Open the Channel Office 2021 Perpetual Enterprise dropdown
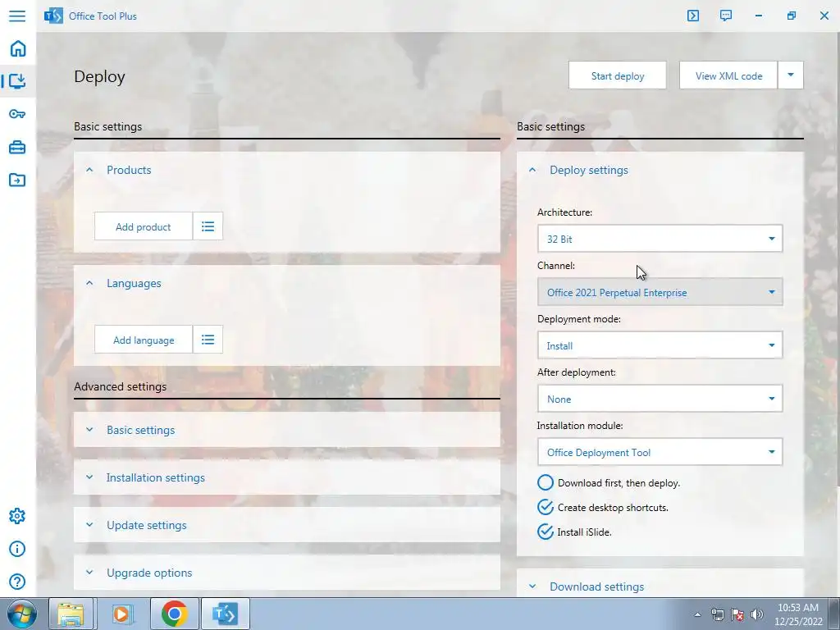 [660, 293]
